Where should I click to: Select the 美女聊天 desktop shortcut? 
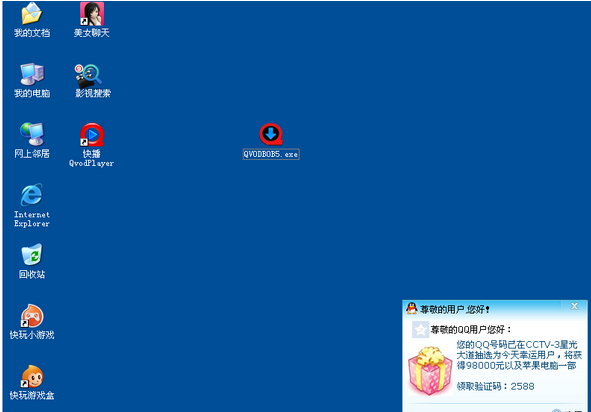(x=92, y=14)
